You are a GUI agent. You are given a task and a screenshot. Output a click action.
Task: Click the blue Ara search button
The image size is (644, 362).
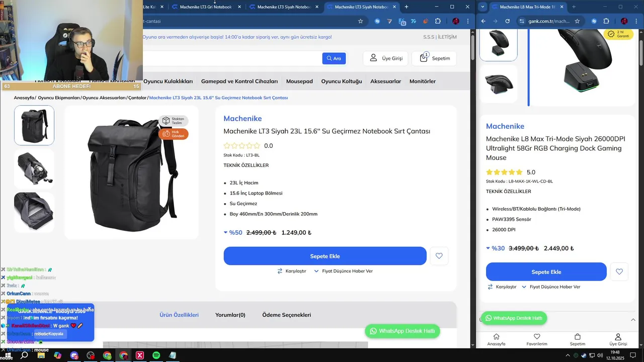click(334, 58)
